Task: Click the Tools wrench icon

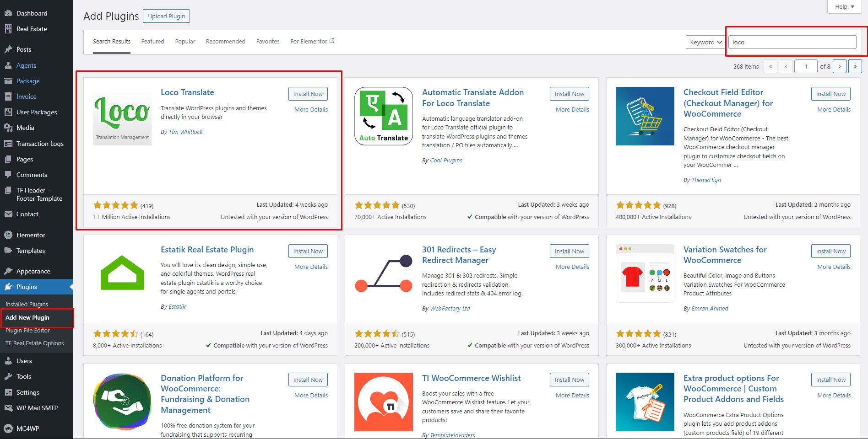Action: 8,376
